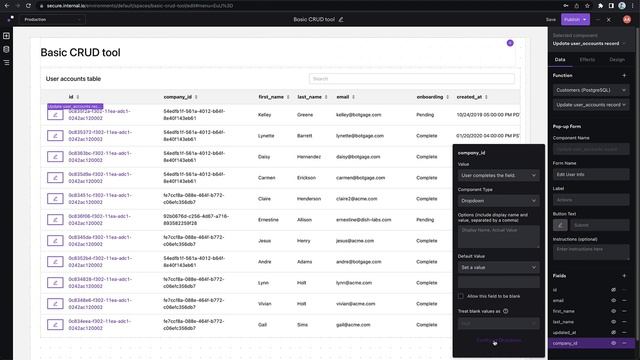Open the Default Value dropdown showing Set a value
Image resolution: width=640 pixels, height=360 pixels.
coord(498,267)
